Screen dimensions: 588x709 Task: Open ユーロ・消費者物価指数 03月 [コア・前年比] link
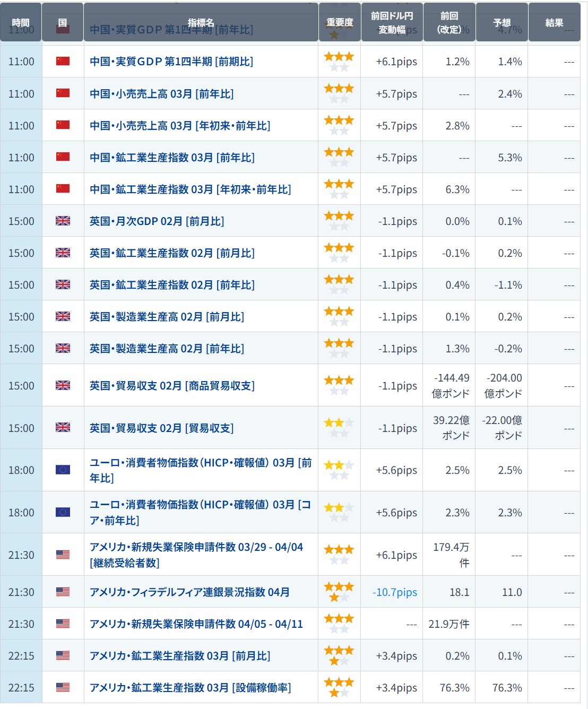(200, 512)
